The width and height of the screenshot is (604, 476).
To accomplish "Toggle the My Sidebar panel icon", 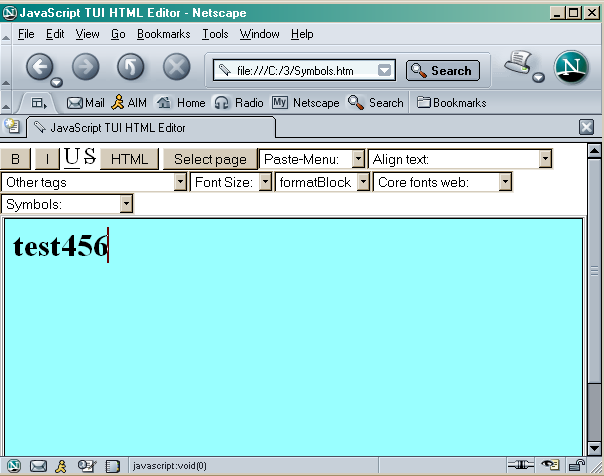I will coord(39,103).
